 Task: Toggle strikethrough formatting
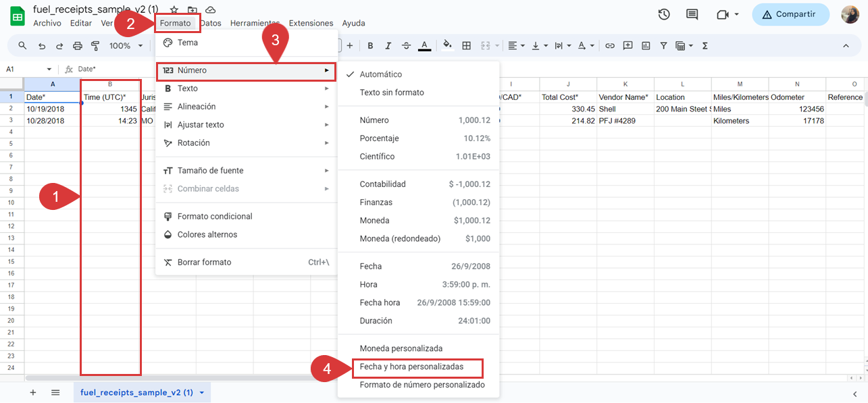tap(406, 46)
